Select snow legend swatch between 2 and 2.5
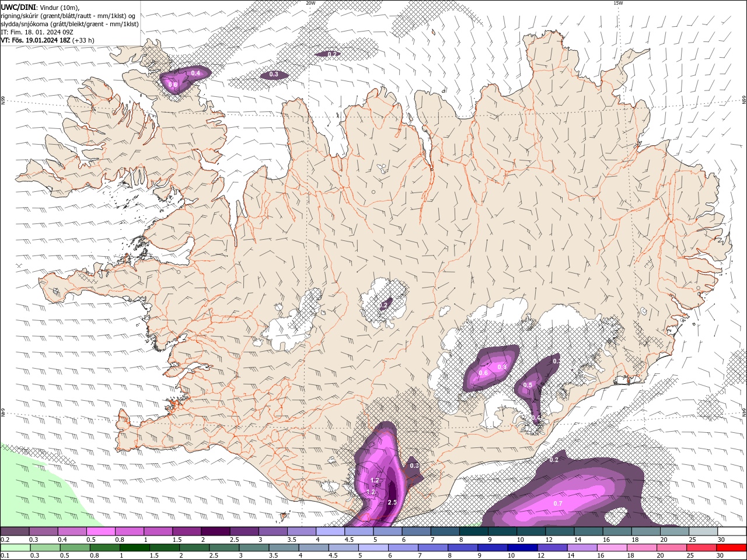Screen dimensions: 747x560 point(215,531)
